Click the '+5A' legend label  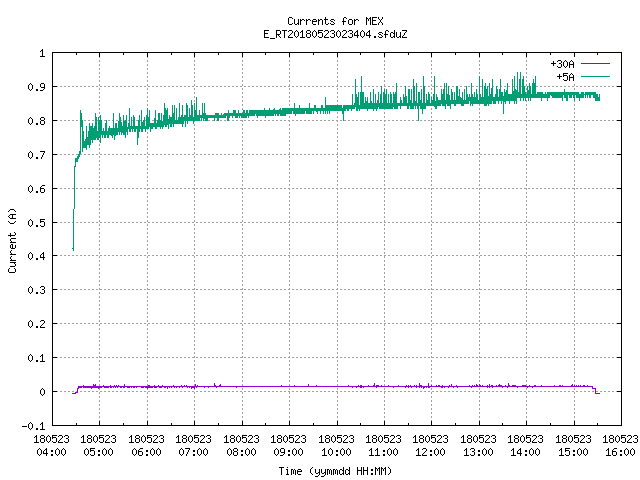(x=565, y=77)
